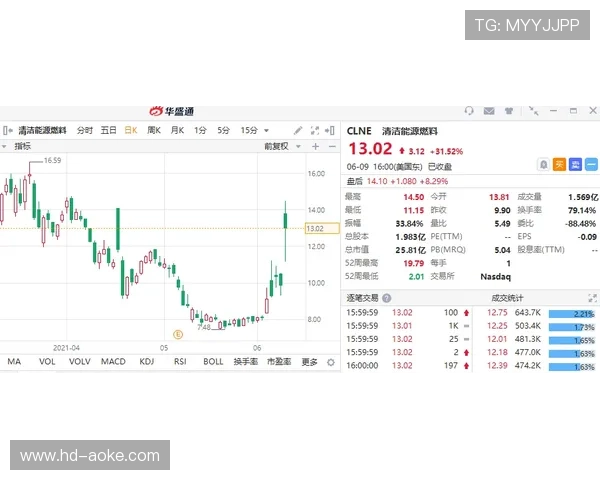
Task: Click the 最高 value 14.50
Action: [414, 197]
